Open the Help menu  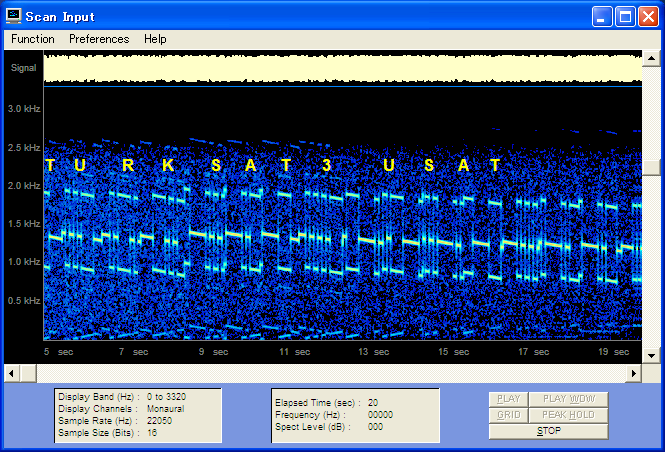coord(155,39)
